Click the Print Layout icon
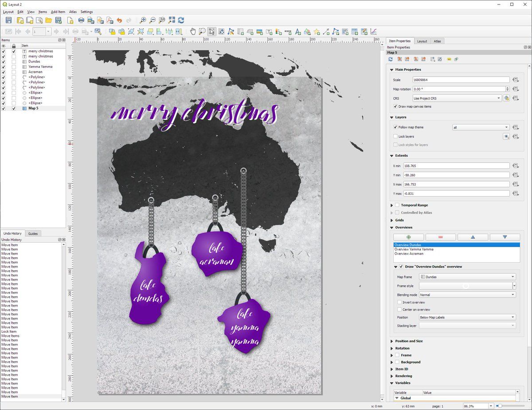Image resolution: width=532 pixels, height=410 pixels. point(81,20)
